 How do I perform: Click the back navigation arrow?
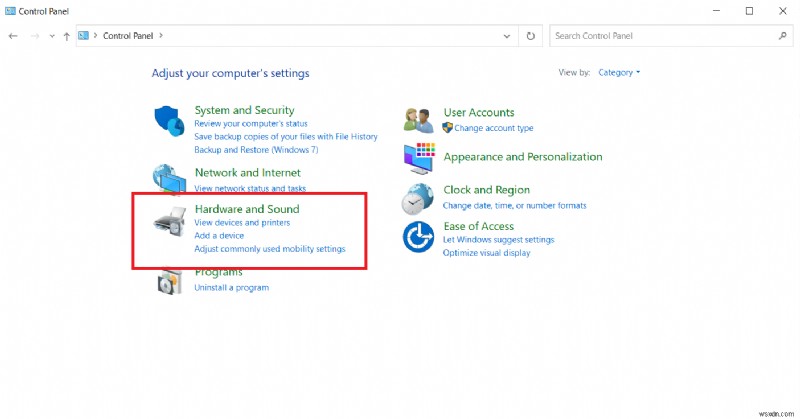(13, 36)
